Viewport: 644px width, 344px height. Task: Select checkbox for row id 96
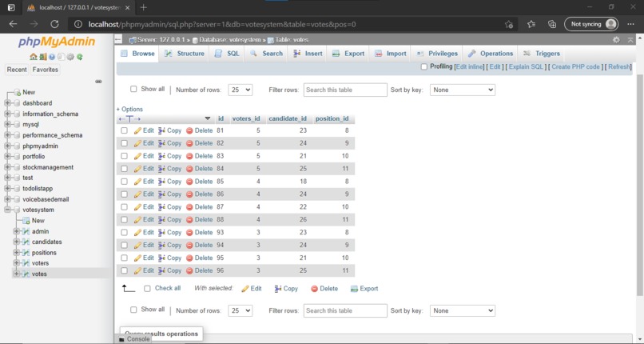click(x=124, y=271)
